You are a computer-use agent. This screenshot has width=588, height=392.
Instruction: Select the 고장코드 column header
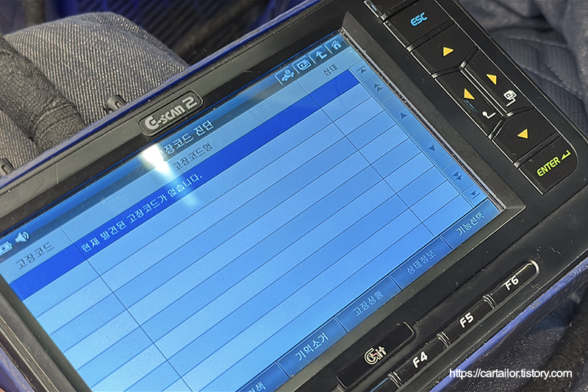[x=35, y=254]
